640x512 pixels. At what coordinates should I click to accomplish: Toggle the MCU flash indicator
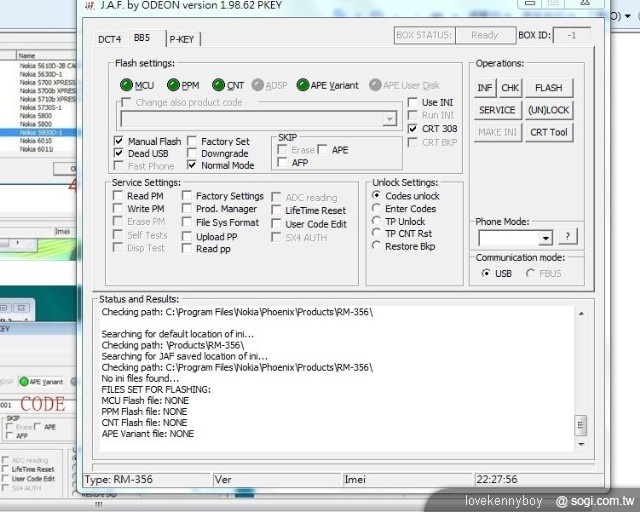127,85
